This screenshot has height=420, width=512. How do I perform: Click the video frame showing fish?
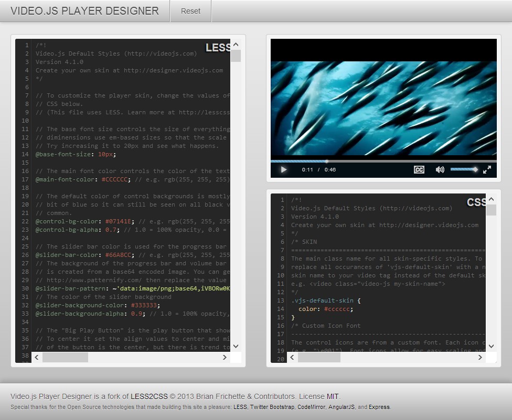pyautogui.click(x=383, y=109)
